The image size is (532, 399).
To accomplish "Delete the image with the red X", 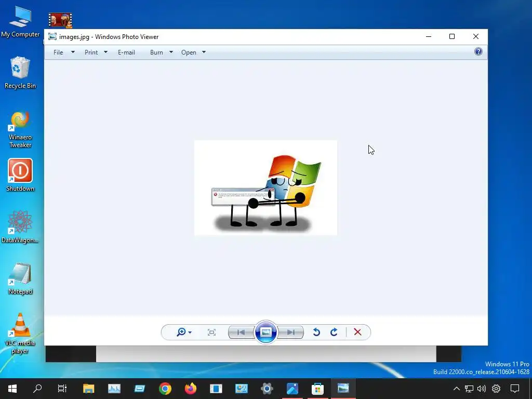I will tap(357, 332).
